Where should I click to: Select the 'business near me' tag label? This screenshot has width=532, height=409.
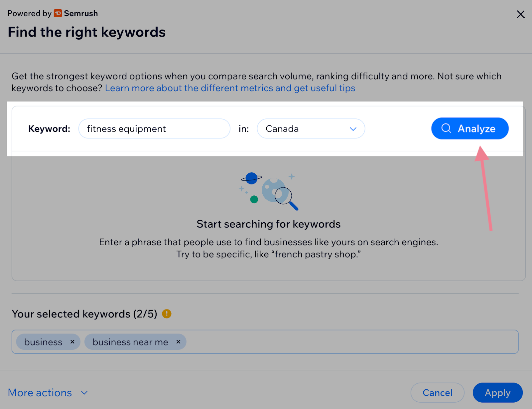(130, 342)
